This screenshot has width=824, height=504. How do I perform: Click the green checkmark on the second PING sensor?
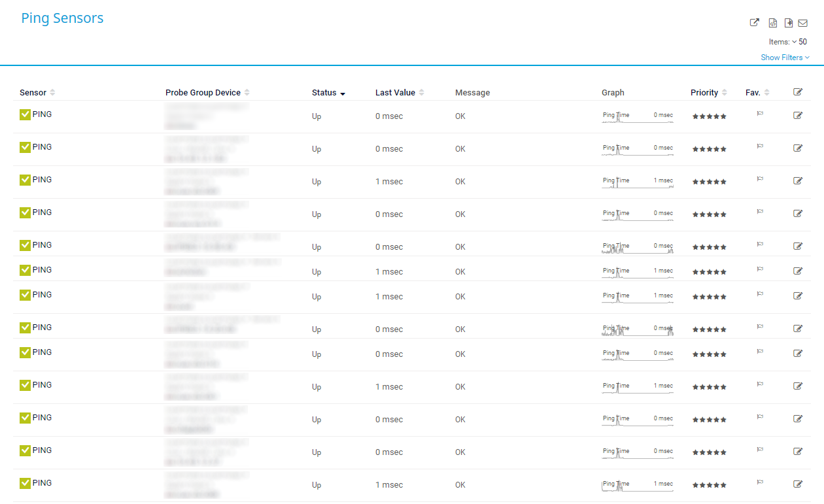click(26, 147)
